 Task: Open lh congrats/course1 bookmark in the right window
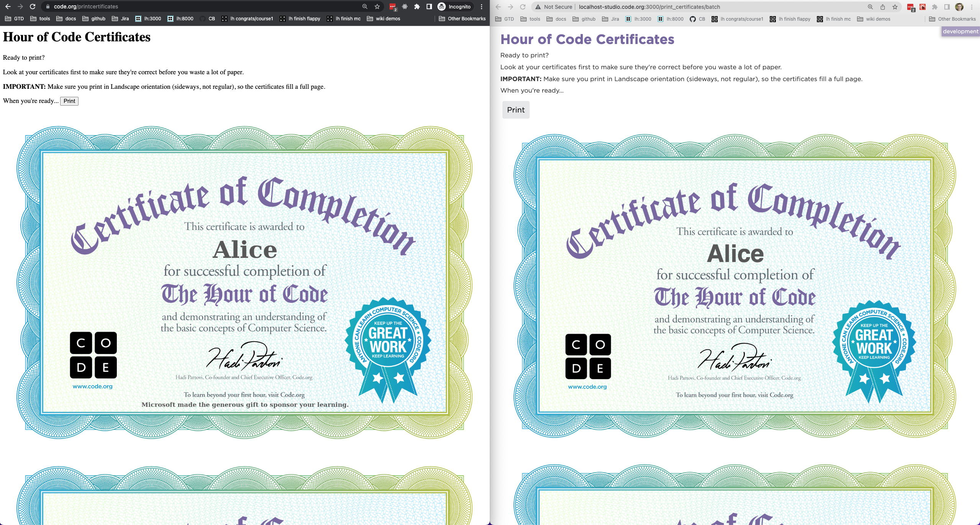point(738,19)
